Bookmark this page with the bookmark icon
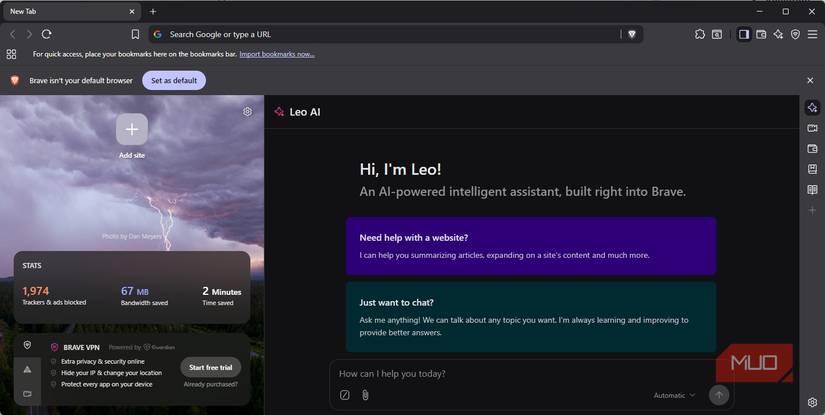The image size is (825, 415). pos(135,34)
